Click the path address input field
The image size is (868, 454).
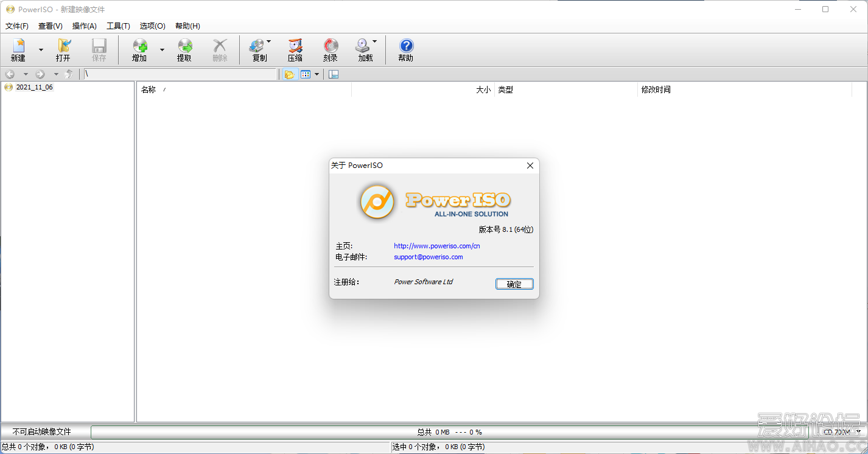coord(180,74)
